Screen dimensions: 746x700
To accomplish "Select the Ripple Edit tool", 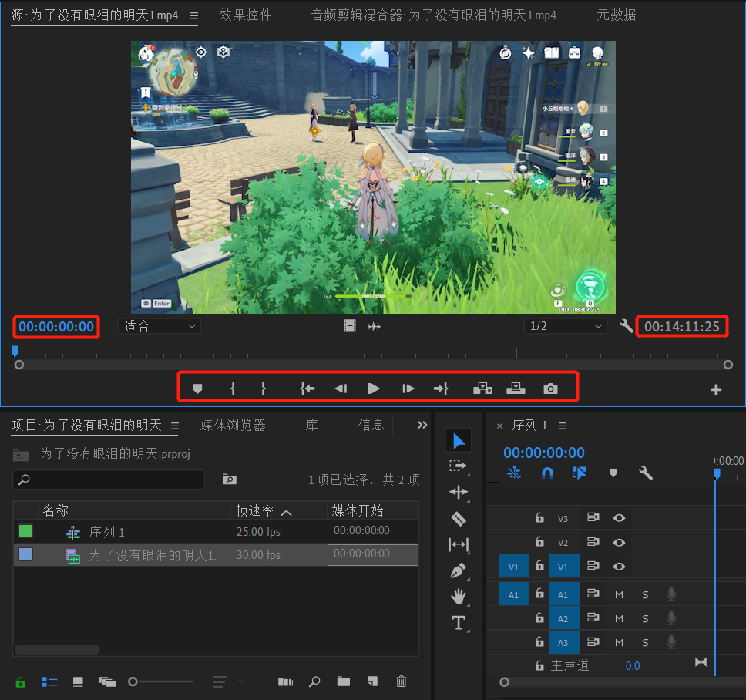I will (459, 492).
